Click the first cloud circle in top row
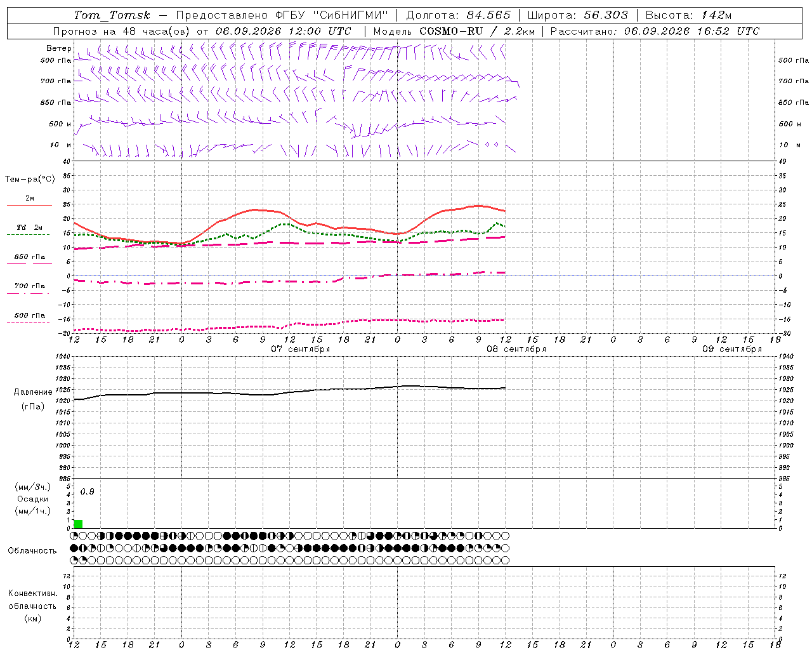 (74, 536)
